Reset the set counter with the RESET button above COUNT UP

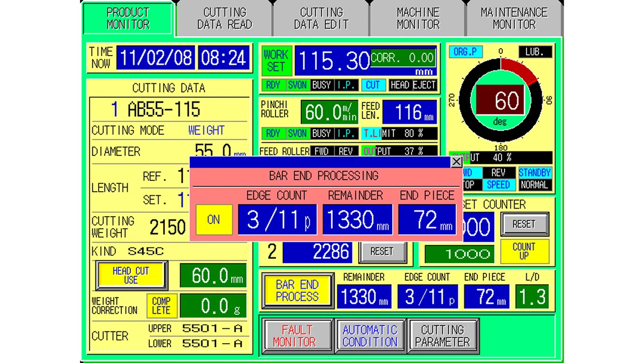(524, 224)
